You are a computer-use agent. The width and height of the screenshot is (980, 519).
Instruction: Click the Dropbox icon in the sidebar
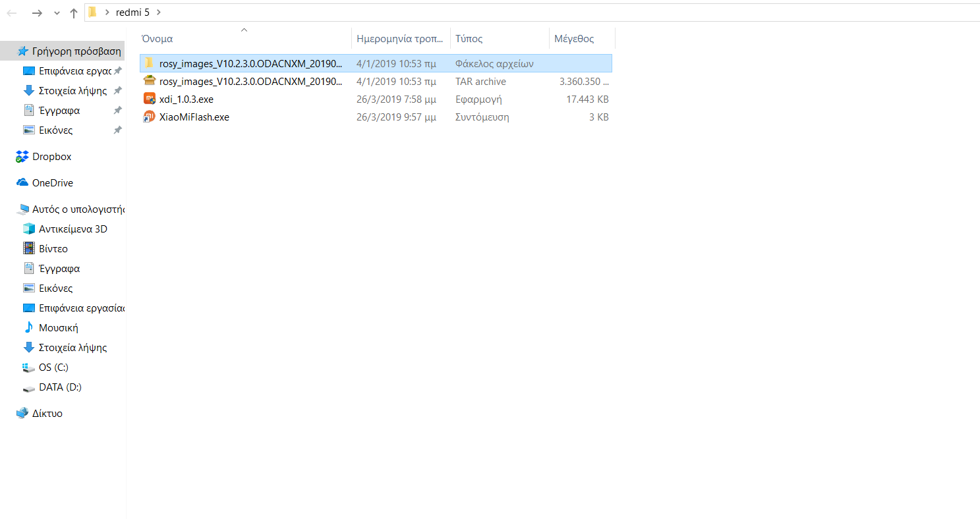tap(22, 156)
